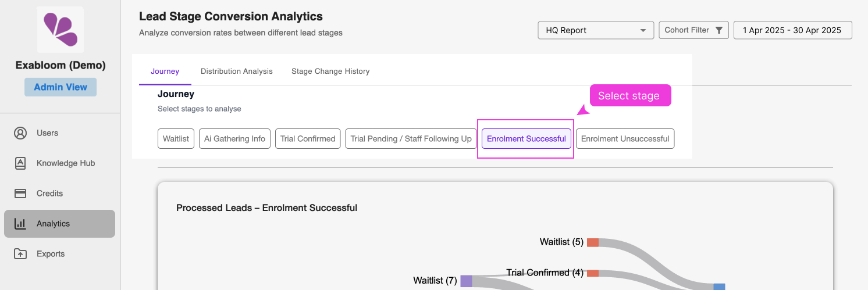Viewport: 868px width, 290px height.
Task: Open the Stage Change History tab
Action: point(330,71)
